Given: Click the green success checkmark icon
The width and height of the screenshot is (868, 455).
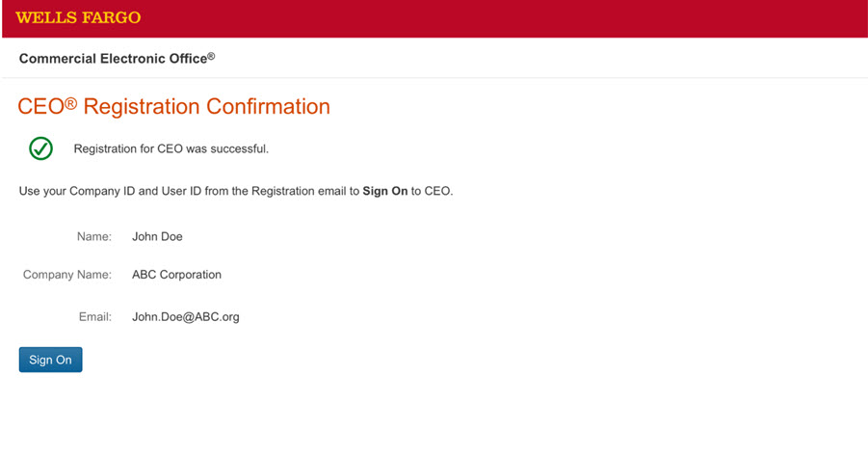Looking at the screenshot, I should (x=40, y=148).
